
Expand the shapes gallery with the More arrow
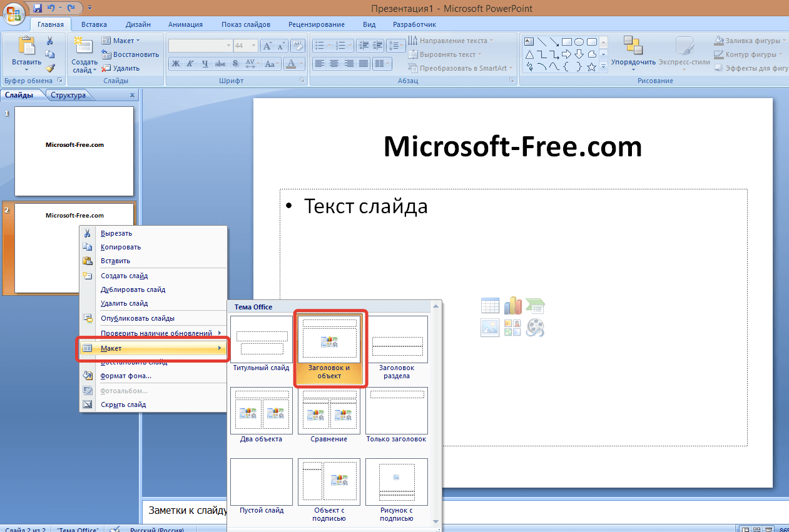[x=603, y=67]
